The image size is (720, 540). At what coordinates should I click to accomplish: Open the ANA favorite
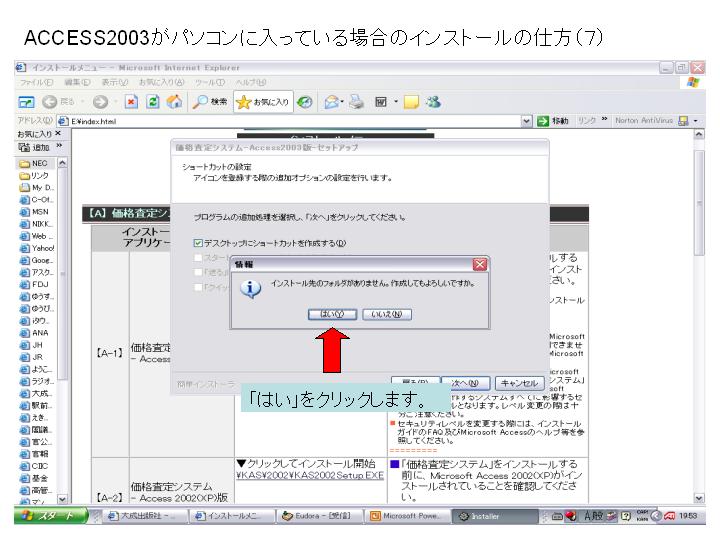pos(34,333)
